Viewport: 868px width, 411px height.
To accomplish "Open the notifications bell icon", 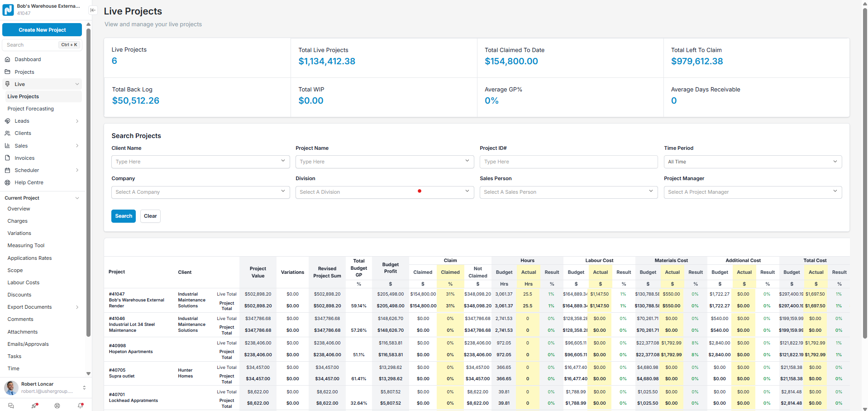I will 81,406.
